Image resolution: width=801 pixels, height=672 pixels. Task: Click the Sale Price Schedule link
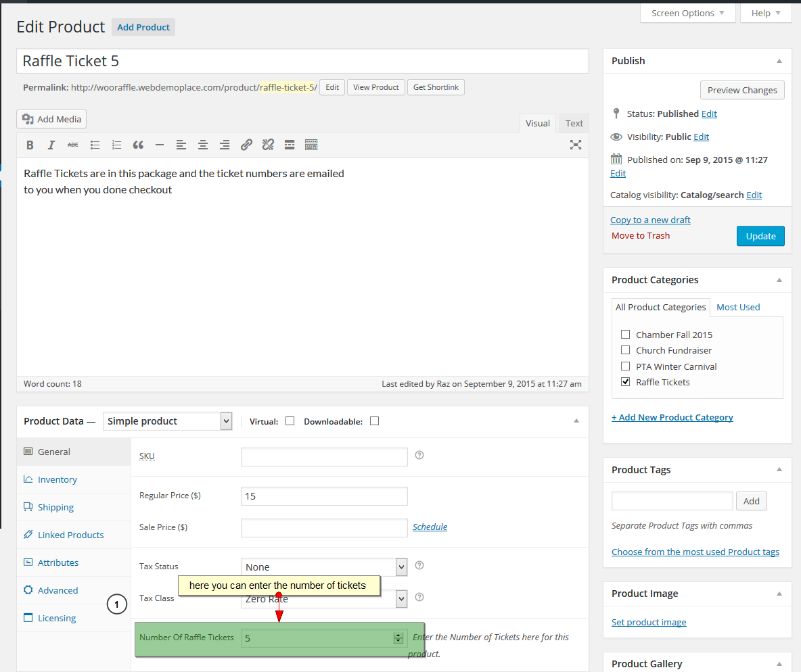click(x=430, y=527)
